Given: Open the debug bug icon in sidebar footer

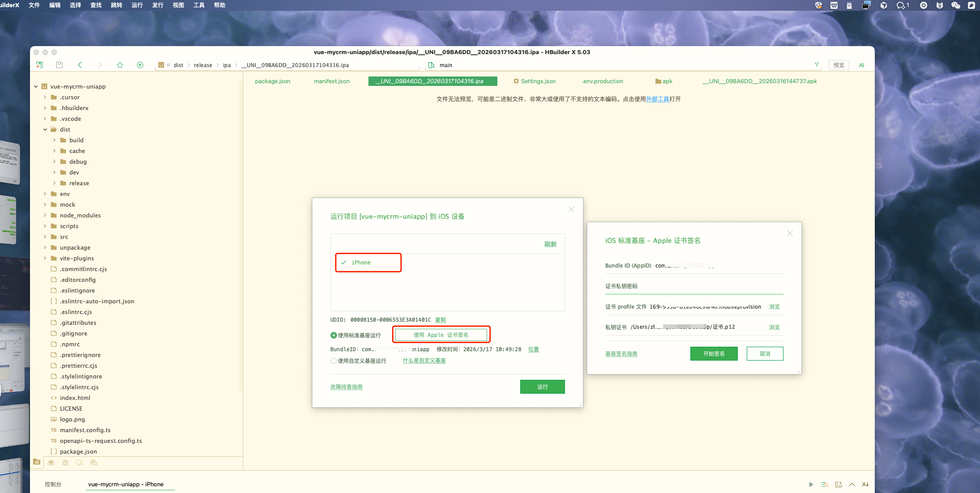Looking at the screenshot, I should (65, 463).
